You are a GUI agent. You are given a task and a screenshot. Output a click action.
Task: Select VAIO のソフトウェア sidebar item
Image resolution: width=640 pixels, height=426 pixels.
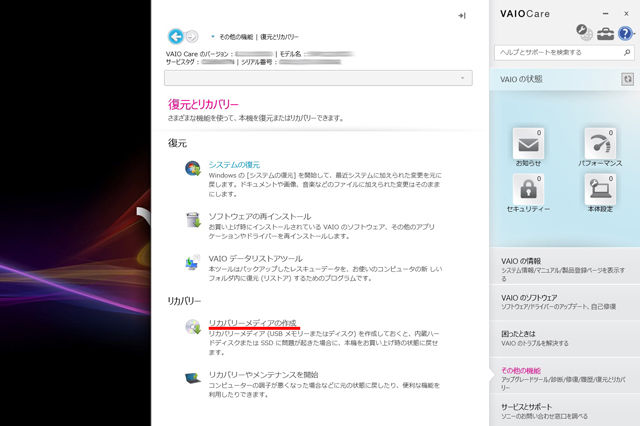[x=564, y=302]
